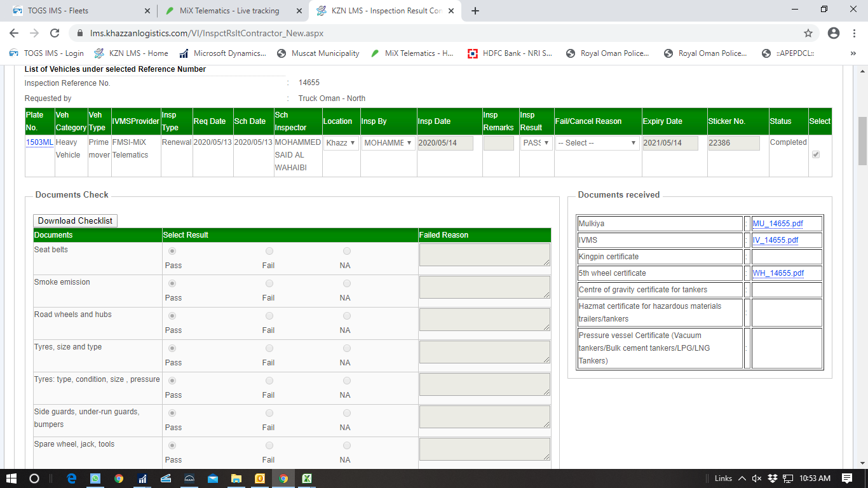The width and height of the screenshot is (868, 488).
Task: Open a new browser tab
Action: tap(475, 11)
